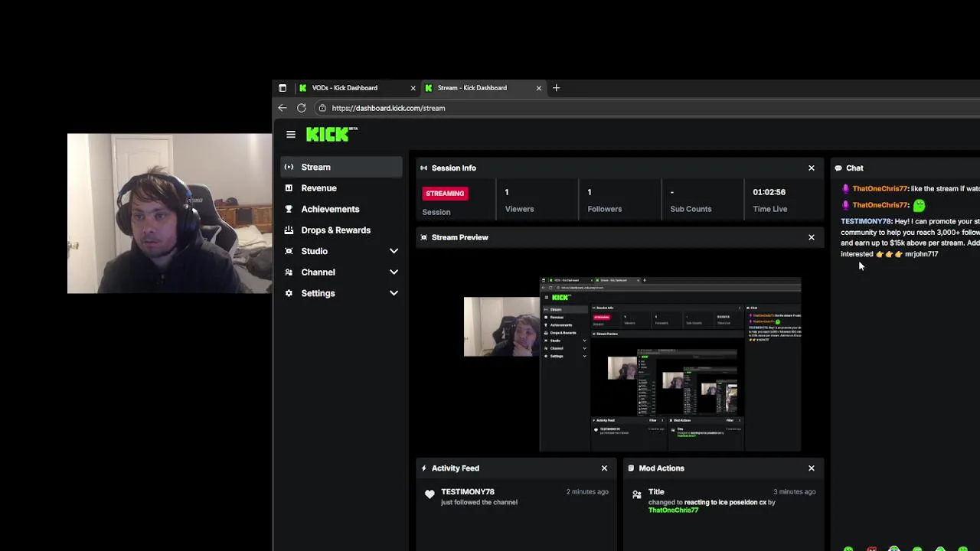Expand the Settings section chevron
980x551 pixels.
pyautogui.click(x=394, y=293)
